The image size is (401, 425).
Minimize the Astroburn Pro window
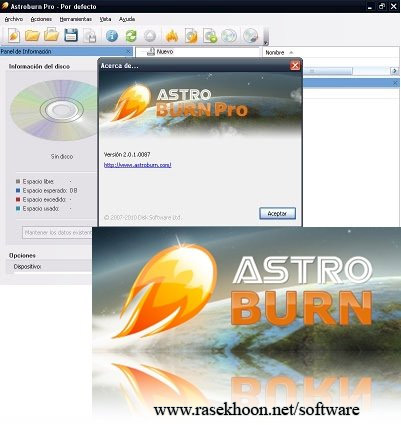click(370, 6)
